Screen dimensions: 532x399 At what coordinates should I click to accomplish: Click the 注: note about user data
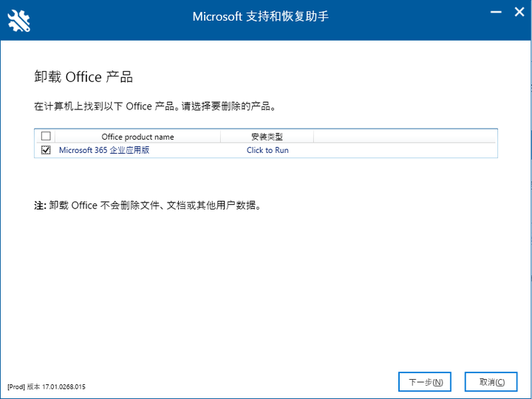pyautogui.click(x=148, y=205)
